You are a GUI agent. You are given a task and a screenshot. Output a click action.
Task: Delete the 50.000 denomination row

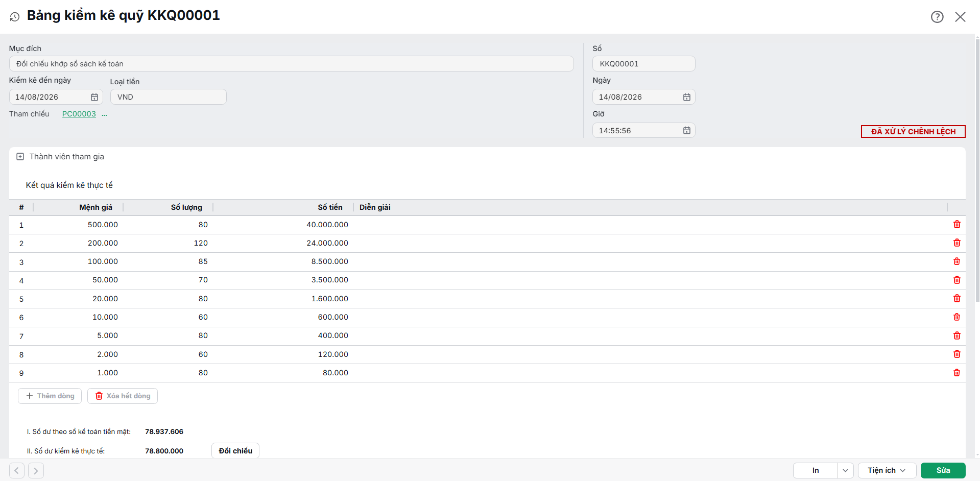point(957,280)
